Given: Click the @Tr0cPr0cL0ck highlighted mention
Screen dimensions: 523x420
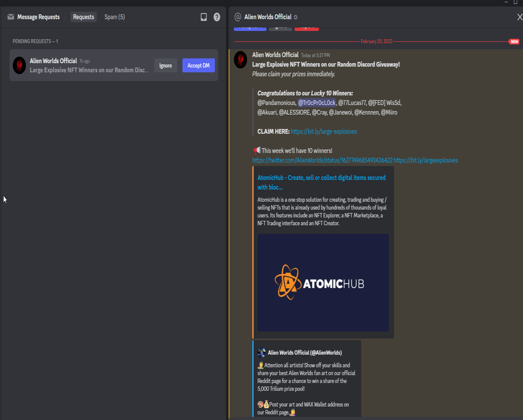Looking at the screenshot, I should [x=317, y=103].
